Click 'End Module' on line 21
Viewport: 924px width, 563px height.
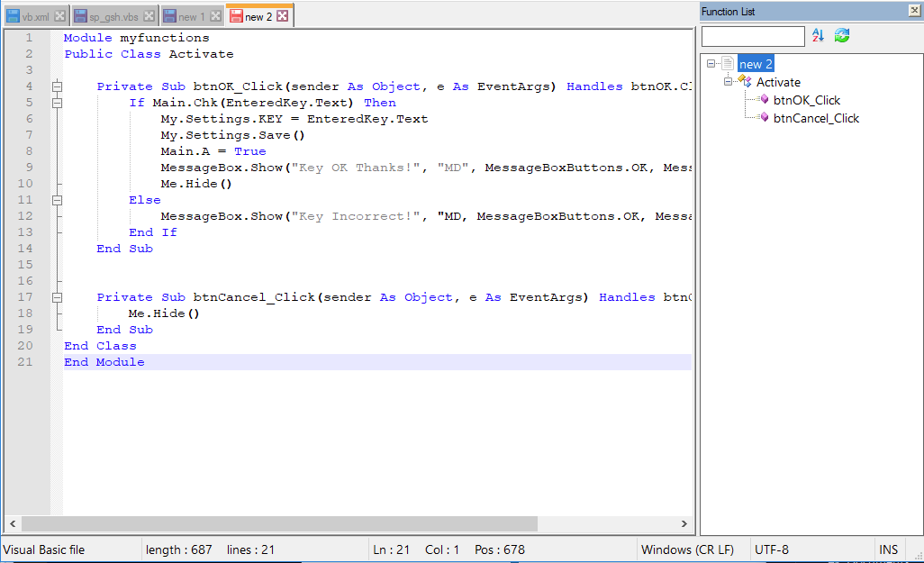pyautogui.click(x=104, y=362)
